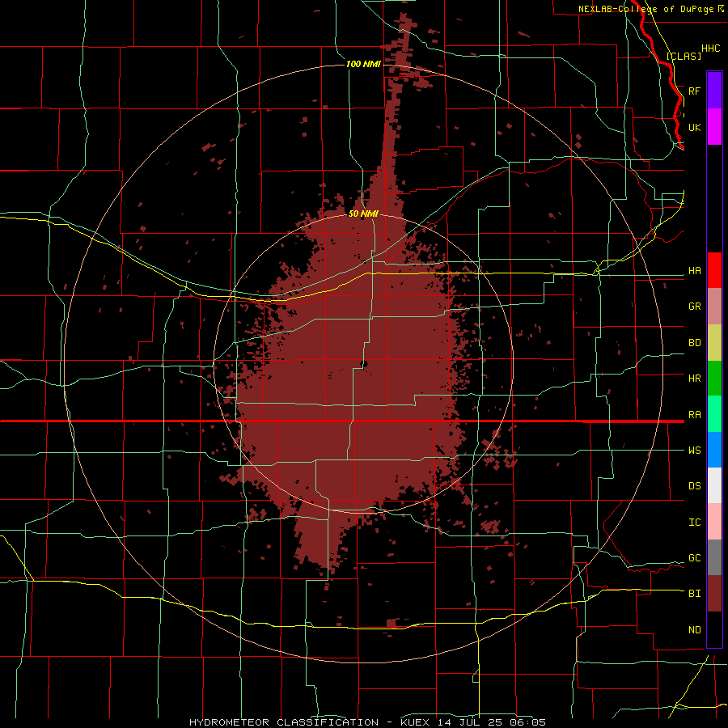
Task: Click the RF purple legend swatch
Action: (x=714, y=91)
